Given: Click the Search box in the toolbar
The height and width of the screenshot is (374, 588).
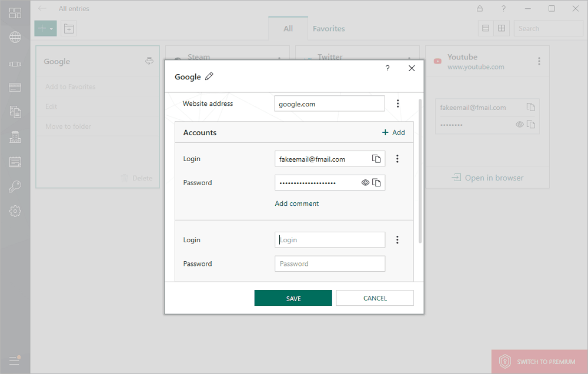Looking at the screenshot, I should tap(548, 28).
